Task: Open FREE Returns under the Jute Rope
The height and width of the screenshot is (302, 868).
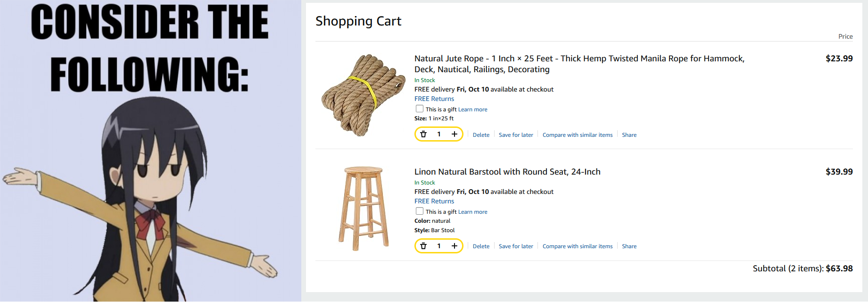Action: pyautogui.click(x=434, y=99)
